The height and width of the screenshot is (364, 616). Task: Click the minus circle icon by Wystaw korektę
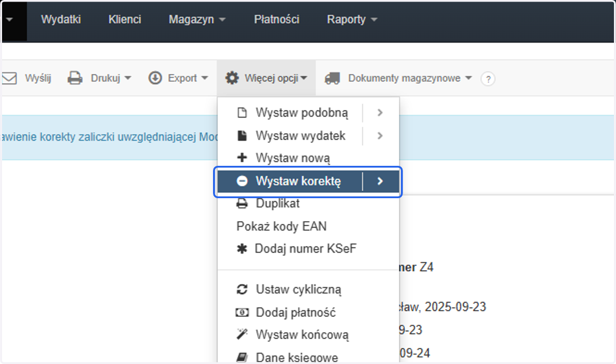tap(242, 181)
